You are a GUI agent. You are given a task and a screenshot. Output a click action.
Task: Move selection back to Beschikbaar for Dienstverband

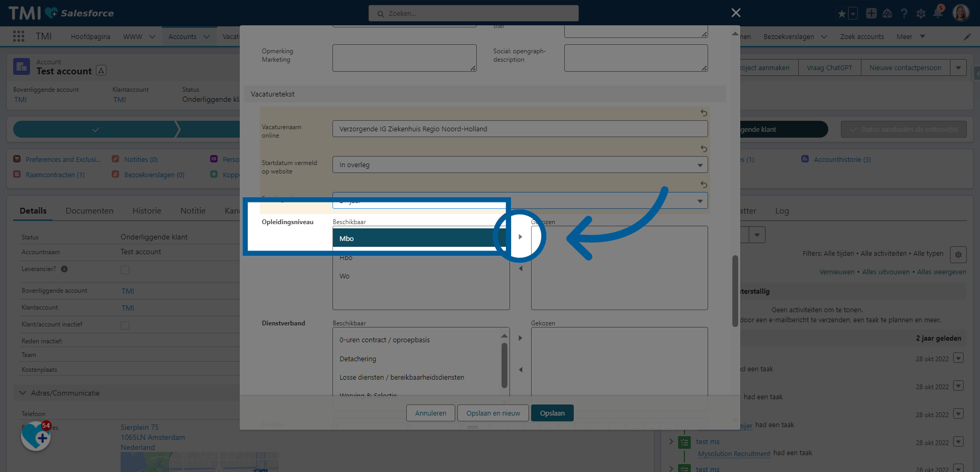[x=520, y=370]
